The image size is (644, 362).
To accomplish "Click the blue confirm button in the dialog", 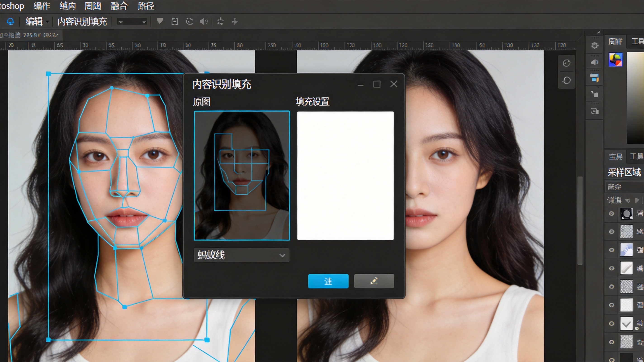I will (328, 281).
